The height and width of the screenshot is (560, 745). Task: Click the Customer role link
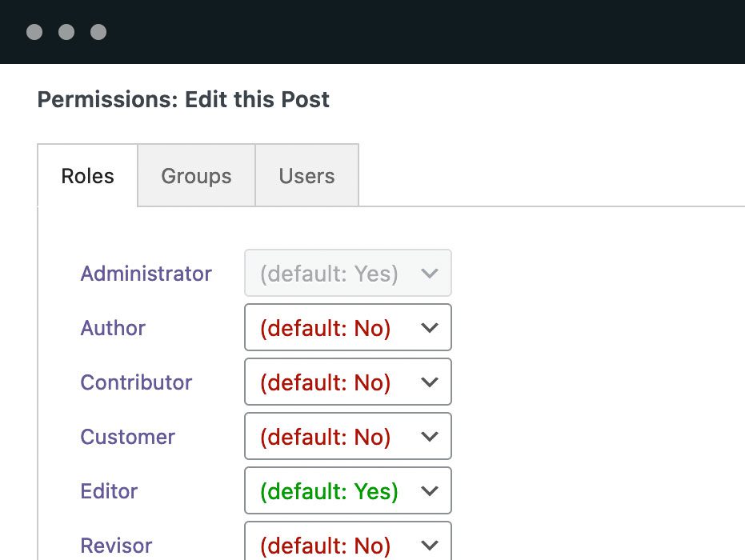click(127, 437)
